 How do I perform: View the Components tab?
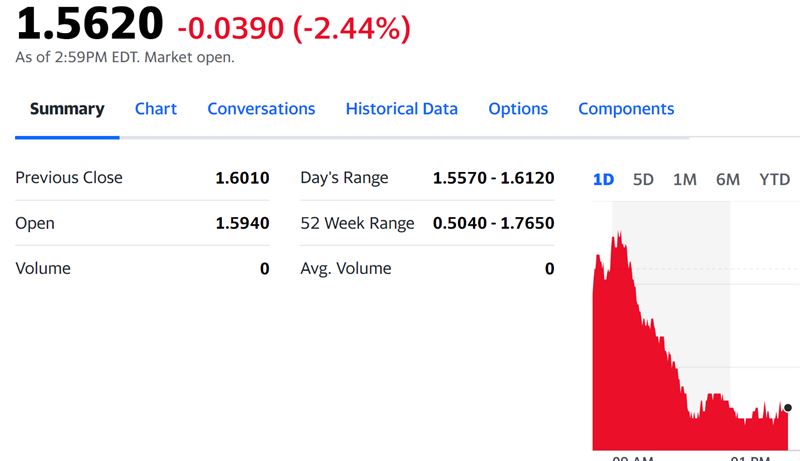(626, 109)
